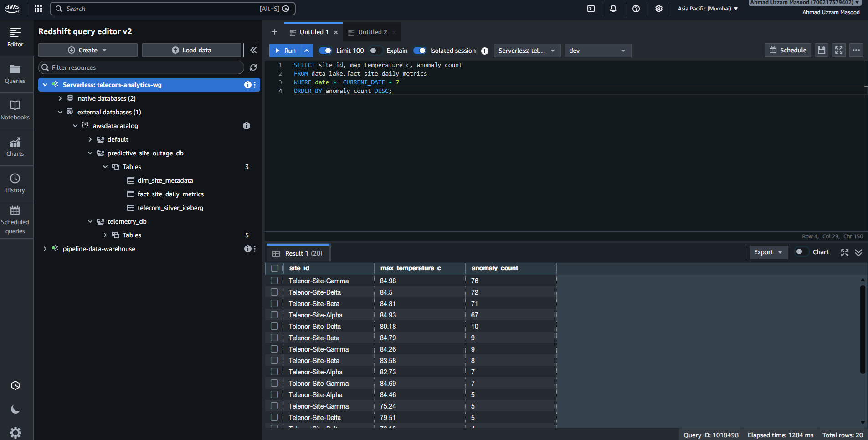Open the Export dropdown

(768, 252)
